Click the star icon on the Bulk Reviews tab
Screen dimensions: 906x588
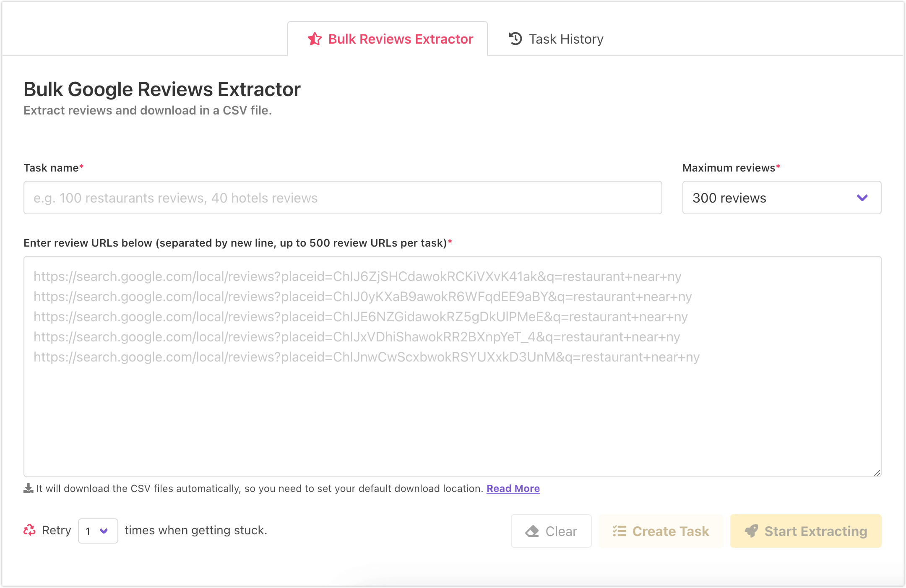(315, 39)
